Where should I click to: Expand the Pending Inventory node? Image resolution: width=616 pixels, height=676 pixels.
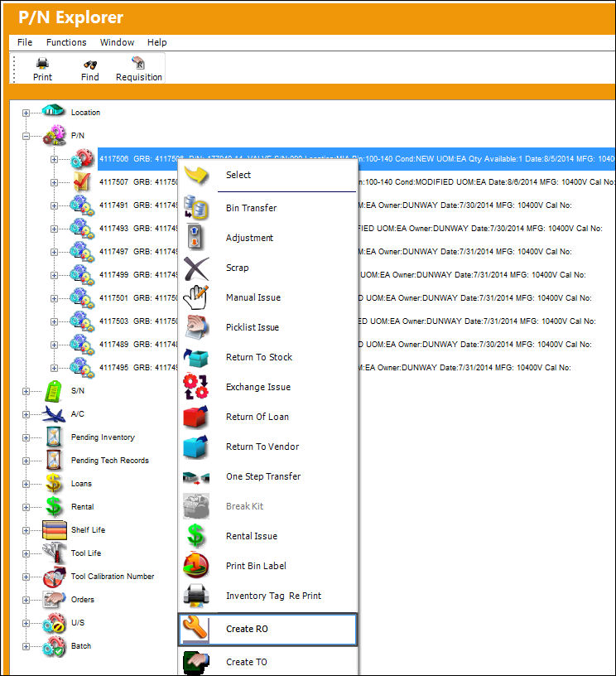[x=26, y=438]
